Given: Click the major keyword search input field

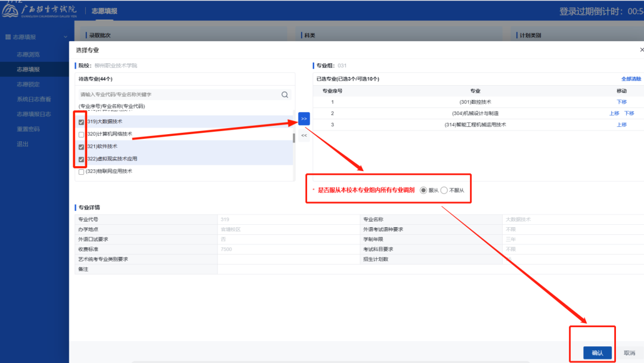Looking at the screenshot, I should click(x=179, y=94).
